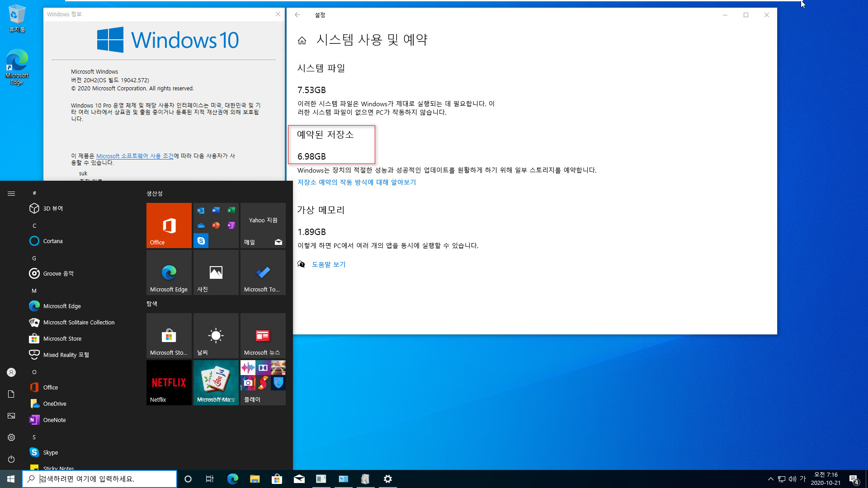Open the Office tile in Start menu
Viewport: 868px width, 488px height.
169,225
